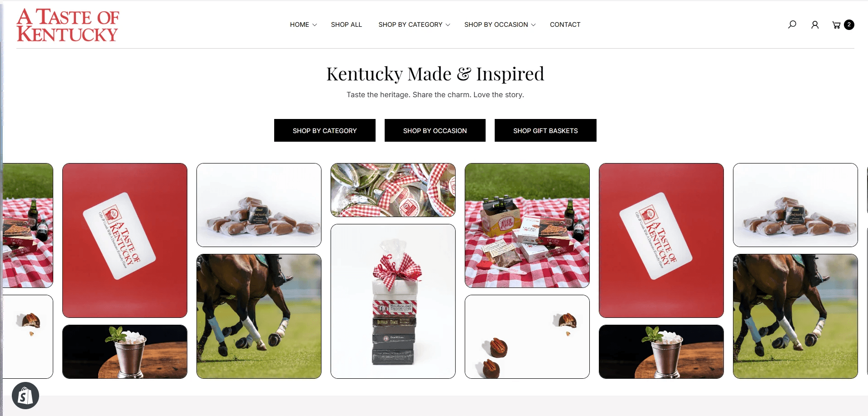Click Shop Gift Baskets button
The height and width of the screenshot is (416, 868).
click(x=546, y=130)
